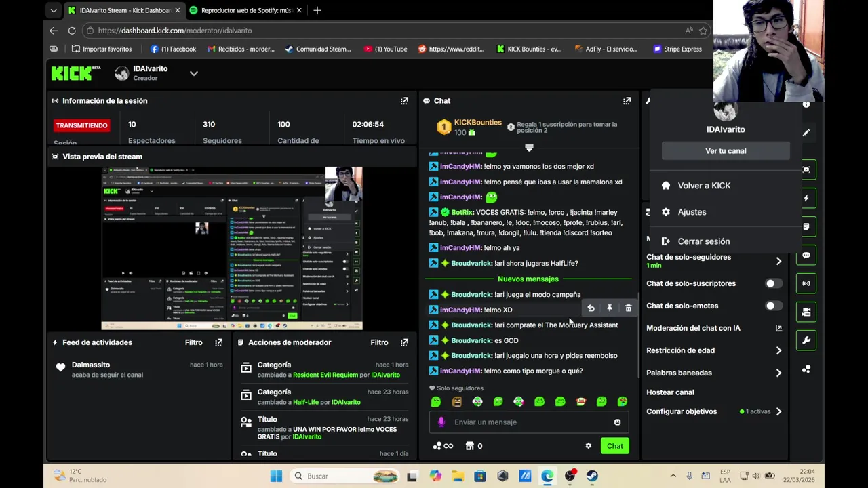The image size is (868, 488).
Task: Pop out the Información de la sesión panel
Action: click(404, 101)
